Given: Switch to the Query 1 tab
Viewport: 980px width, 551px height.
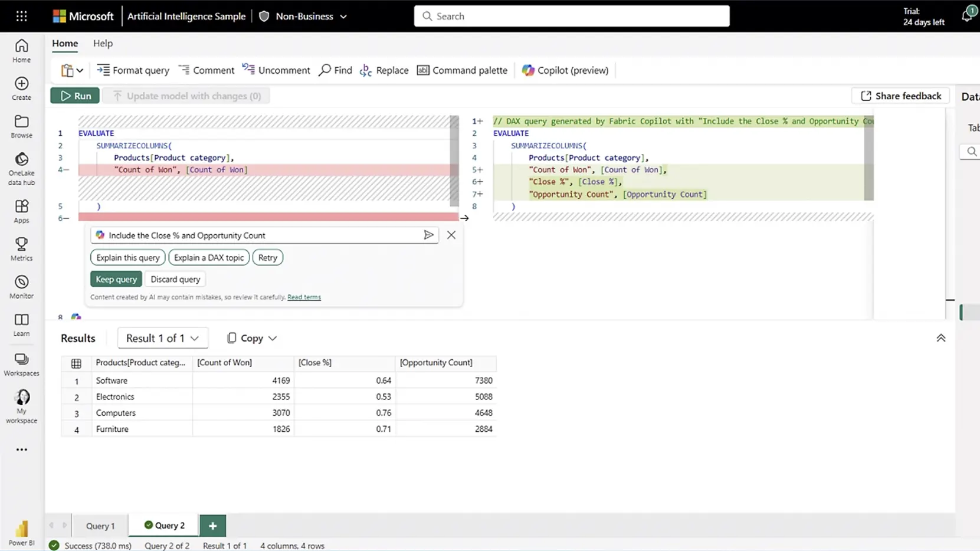Looking at the screenshot, I should coord(100,526).
